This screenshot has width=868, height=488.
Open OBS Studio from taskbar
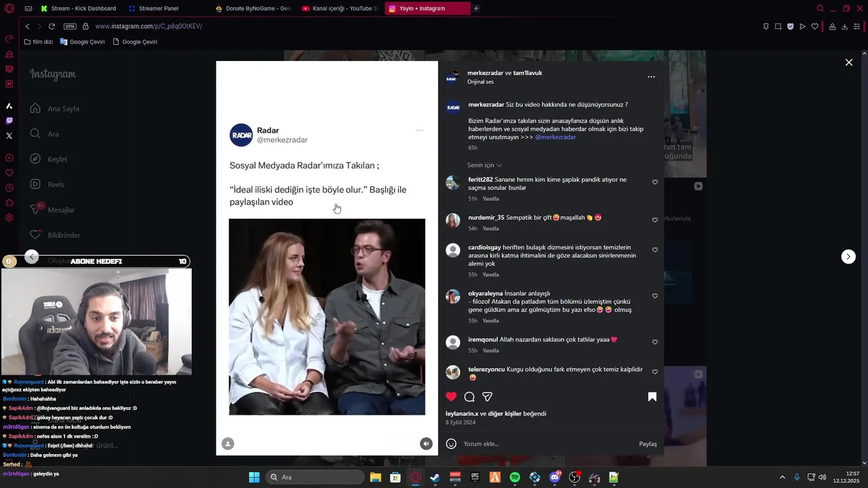[574, 477]
